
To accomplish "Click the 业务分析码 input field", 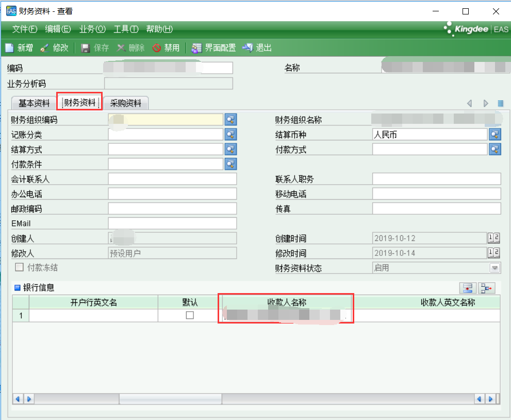I will [169, 84].
